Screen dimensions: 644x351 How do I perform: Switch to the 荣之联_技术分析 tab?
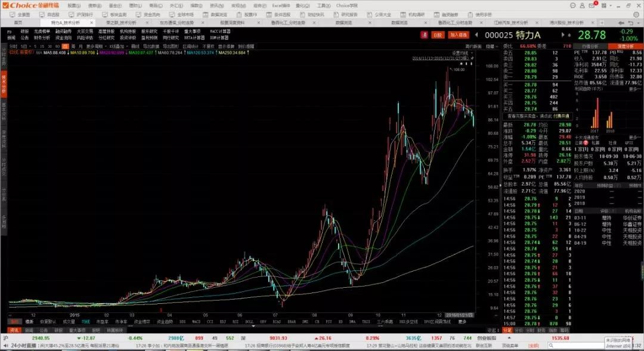(x=121, y=23)
